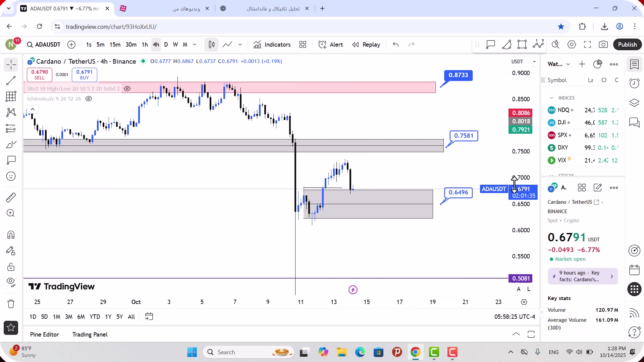Open the candlestick chart style selector
The image size is (644, 362).
[x=212, y=45]
